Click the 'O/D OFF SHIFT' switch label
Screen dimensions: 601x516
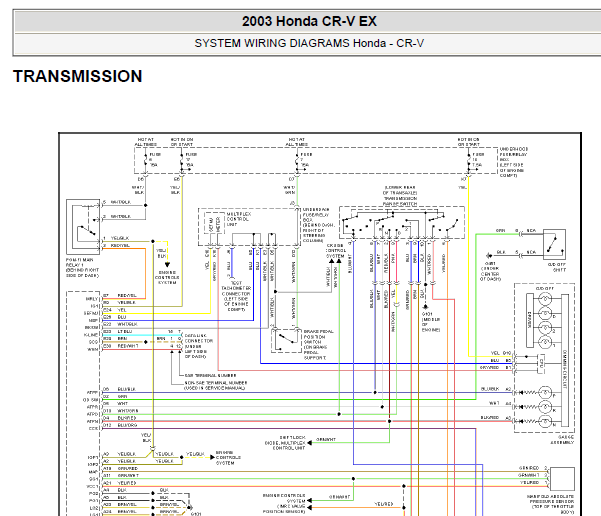[x=557, y=267]
